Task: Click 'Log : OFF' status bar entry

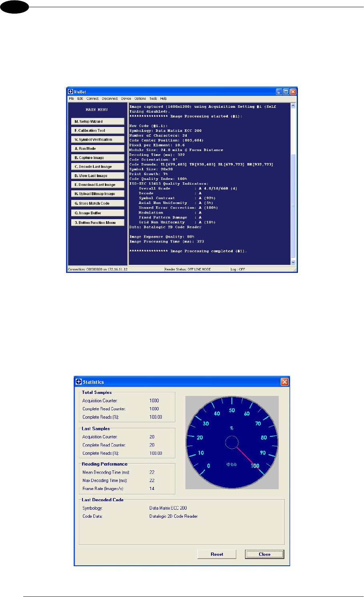Action: tap(238, 269)
